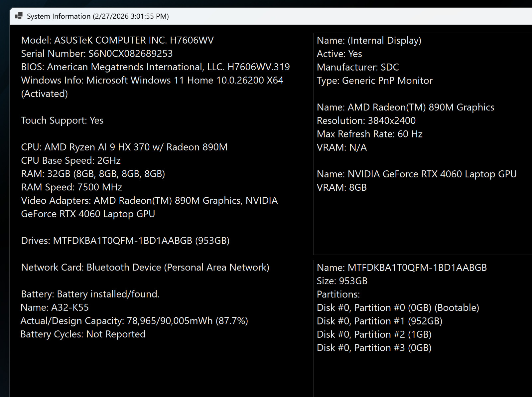This screenshot has width=532, height=397.
Task: Click GeForce RTX 4060 Laptop GPU in the Video Adapters entry
Action: [88, 214]
